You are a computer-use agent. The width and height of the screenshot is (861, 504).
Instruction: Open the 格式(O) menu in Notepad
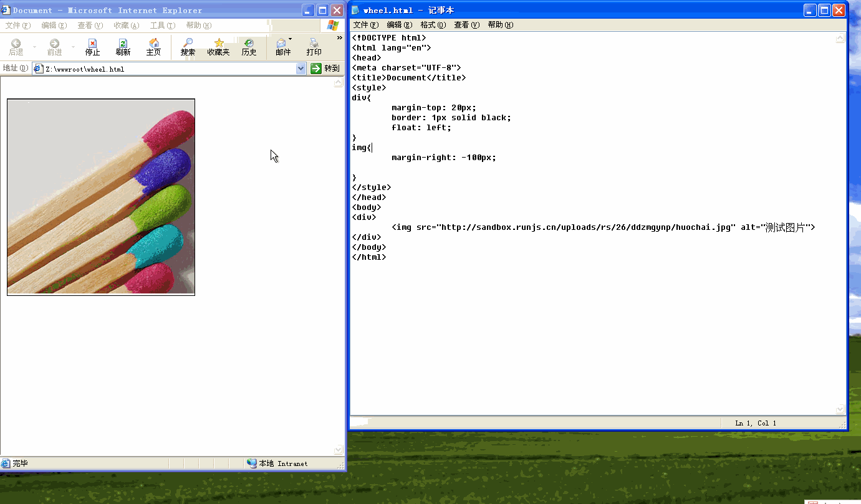[x=433, y=25]
